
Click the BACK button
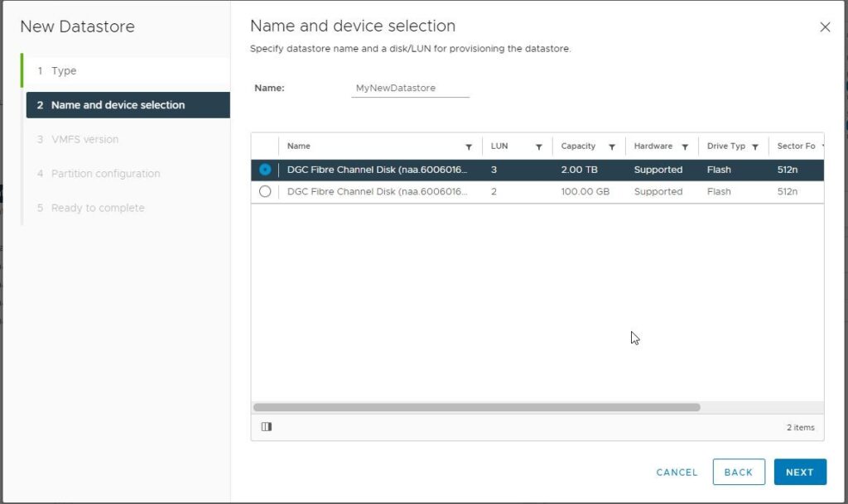pyautogui.click(x=738, y=472)
